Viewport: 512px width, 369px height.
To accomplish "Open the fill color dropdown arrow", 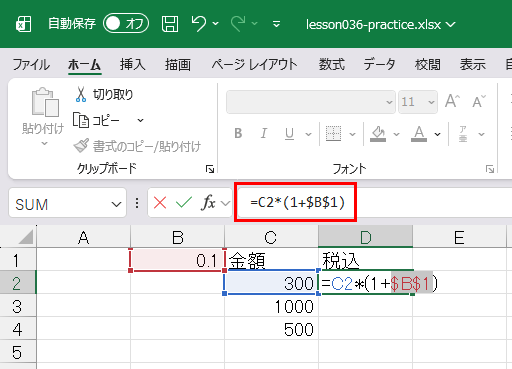I will point(396,134).
